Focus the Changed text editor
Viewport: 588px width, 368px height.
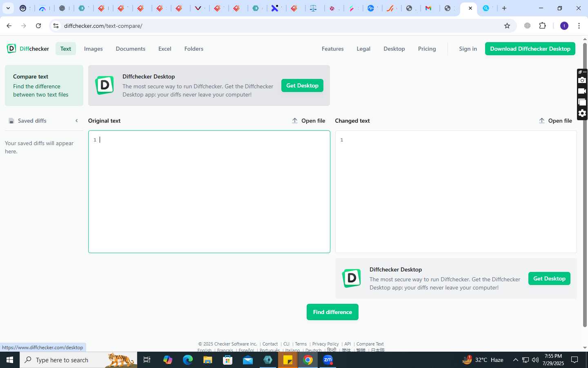point(456,192)
